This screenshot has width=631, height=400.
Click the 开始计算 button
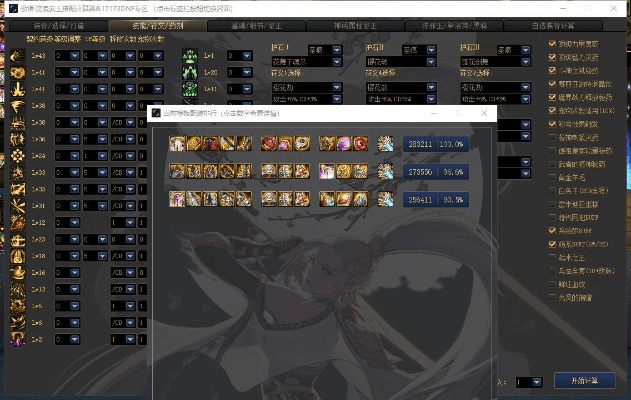click(x=584, y=381)
